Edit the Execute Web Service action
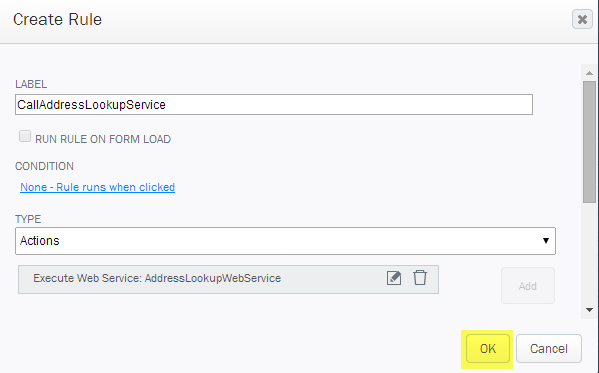The height and width of the screenshot is (373, 599). point(394,278)
